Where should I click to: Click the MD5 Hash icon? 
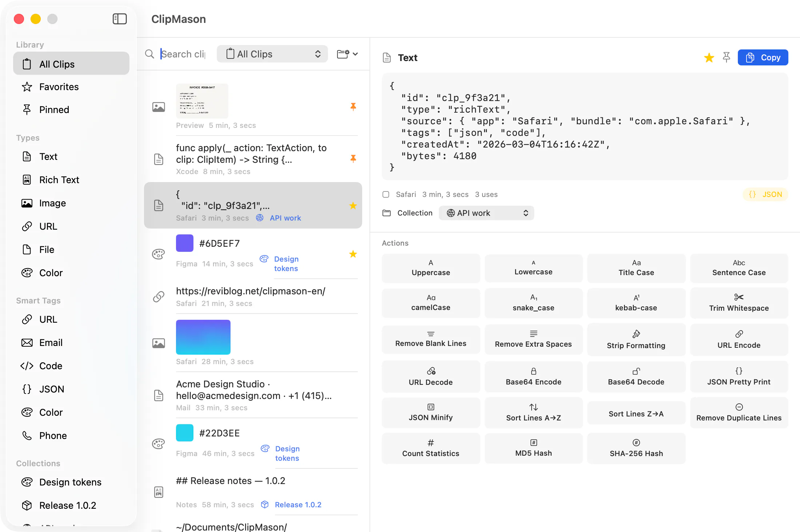[533, 443]
